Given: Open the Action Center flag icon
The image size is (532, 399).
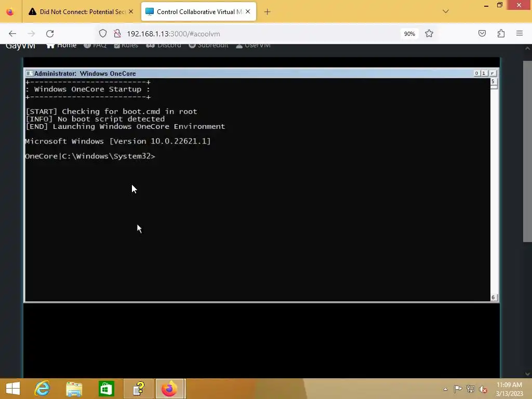Looking at the screenshot, I should pyautogui.click(x=458, y=389).
